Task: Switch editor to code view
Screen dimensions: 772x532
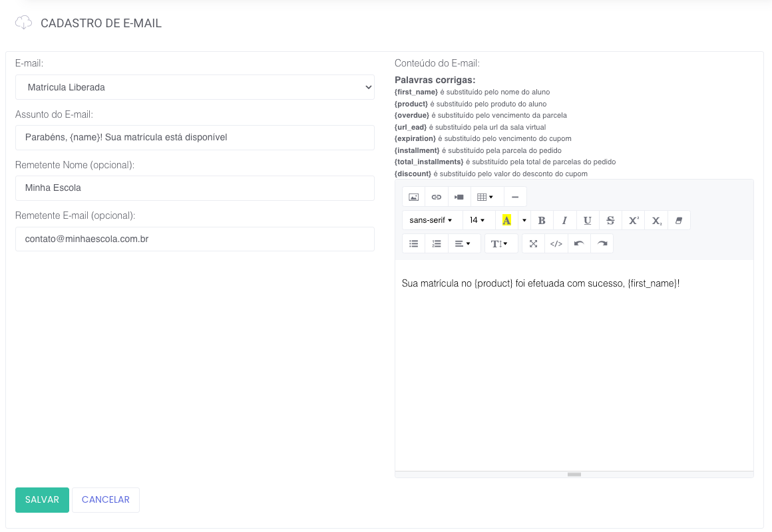Action: pyautogui.click(x=556, y=243)
